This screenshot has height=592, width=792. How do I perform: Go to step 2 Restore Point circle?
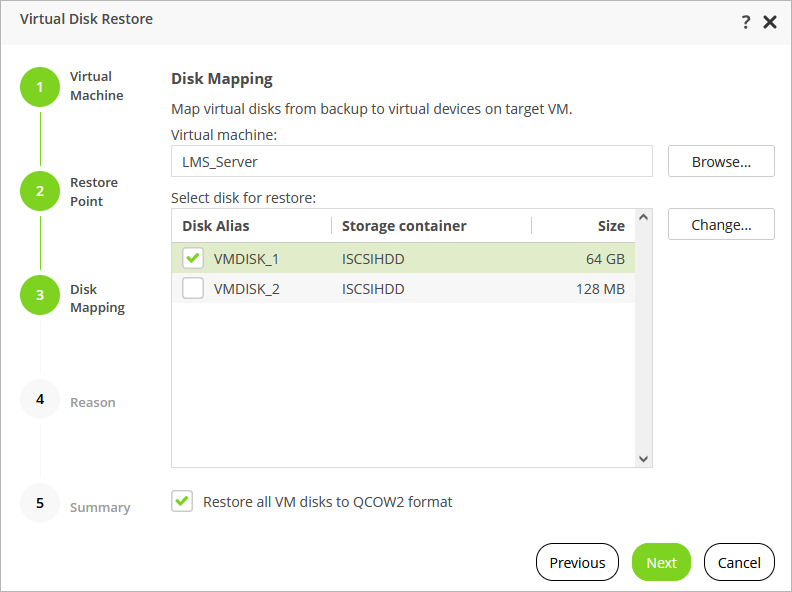pyautogui.click(x=40, y=192)
